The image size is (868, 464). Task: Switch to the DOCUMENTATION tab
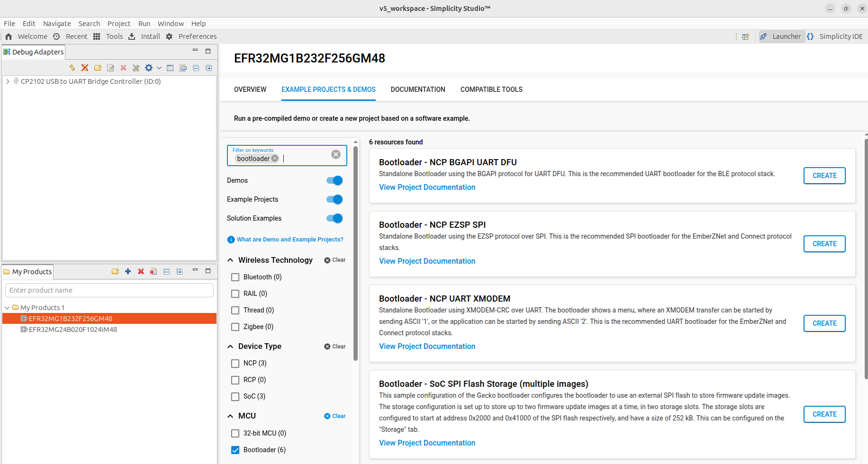(417, 89)
